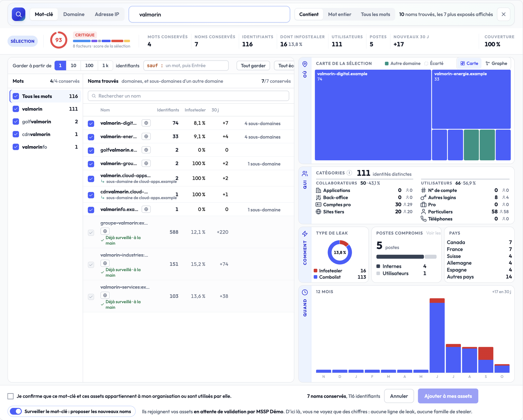
Task: Click 'Ajouter à mes assets' button
Action: click(448, 396)
